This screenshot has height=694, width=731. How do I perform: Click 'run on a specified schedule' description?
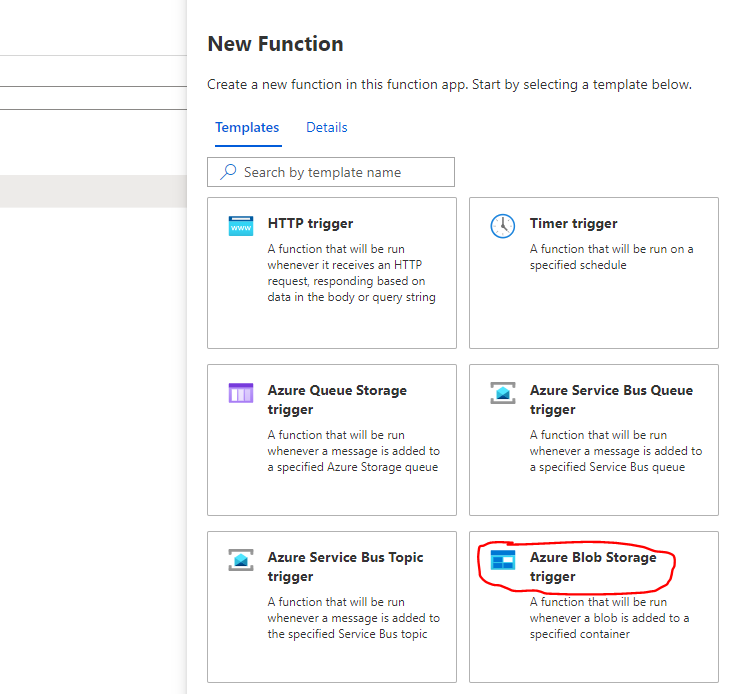click(x=611, y=257)
